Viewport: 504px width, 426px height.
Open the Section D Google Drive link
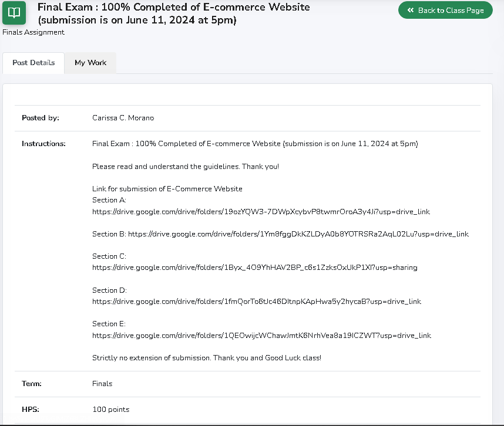pyautogui.click(x=256, y=302)
